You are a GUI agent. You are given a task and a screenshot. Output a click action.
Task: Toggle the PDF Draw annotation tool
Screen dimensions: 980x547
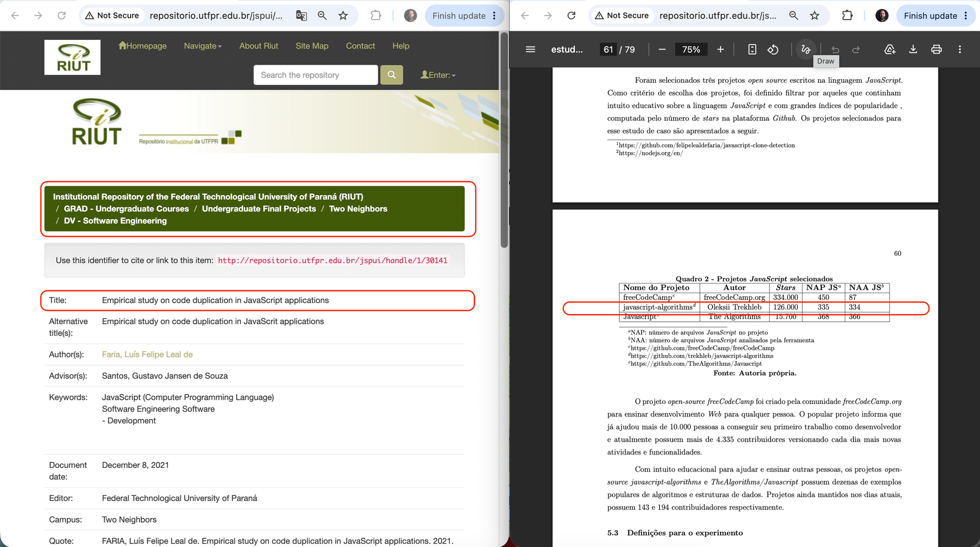click(x=805, y=50)
